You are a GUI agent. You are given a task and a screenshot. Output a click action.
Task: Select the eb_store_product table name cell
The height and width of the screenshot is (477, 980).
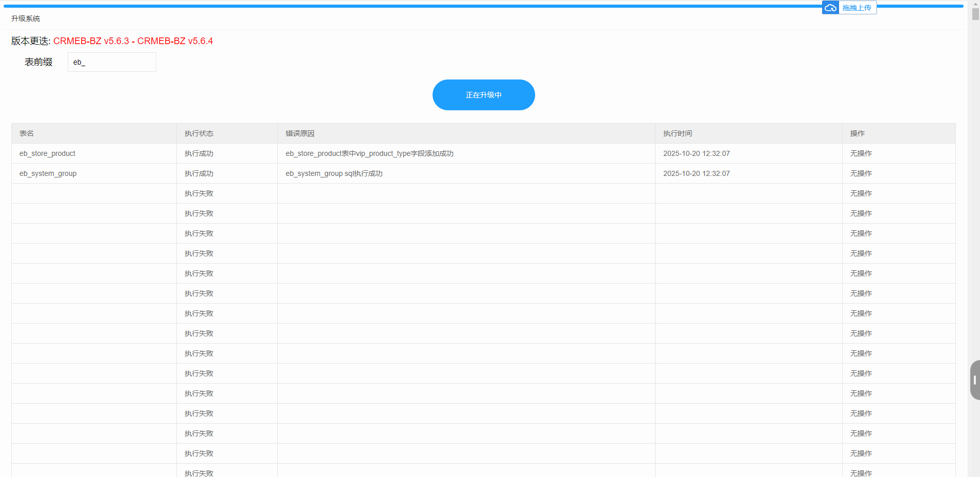48,153
